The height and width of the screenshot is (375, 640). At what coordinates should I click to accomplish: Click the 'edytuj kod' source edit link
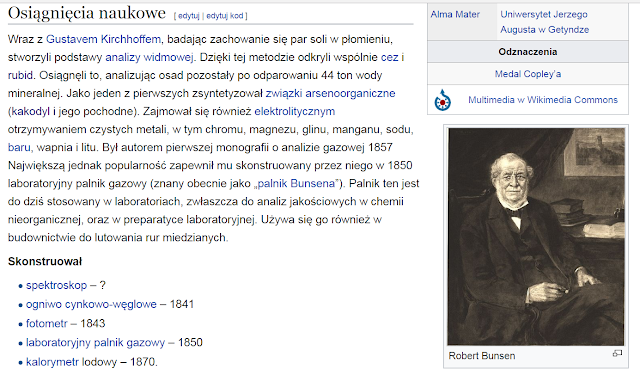click(224, 16)
